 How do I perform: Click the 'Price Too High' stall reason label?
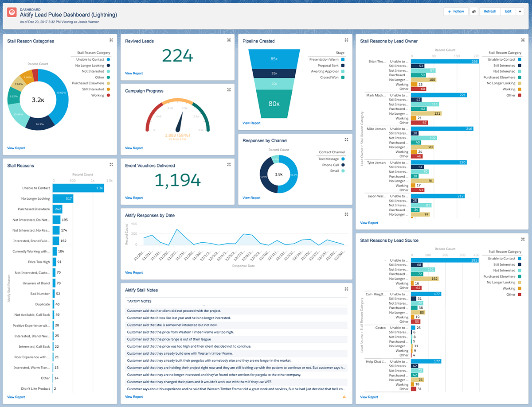click(x=39, y=262)
